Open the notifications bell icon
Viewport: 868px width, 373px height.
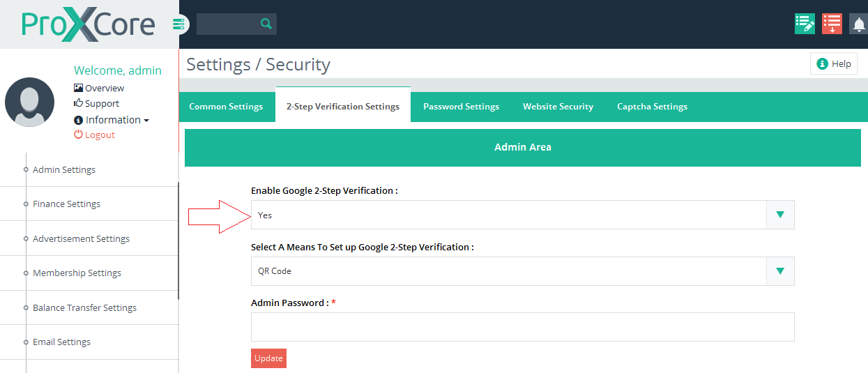tap(858, 24)
